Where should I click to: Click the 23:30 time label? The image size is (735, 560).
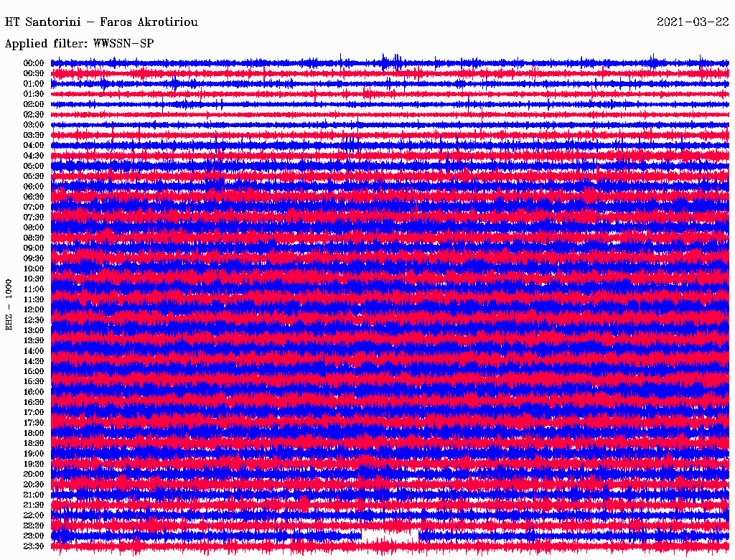(34, 547)
